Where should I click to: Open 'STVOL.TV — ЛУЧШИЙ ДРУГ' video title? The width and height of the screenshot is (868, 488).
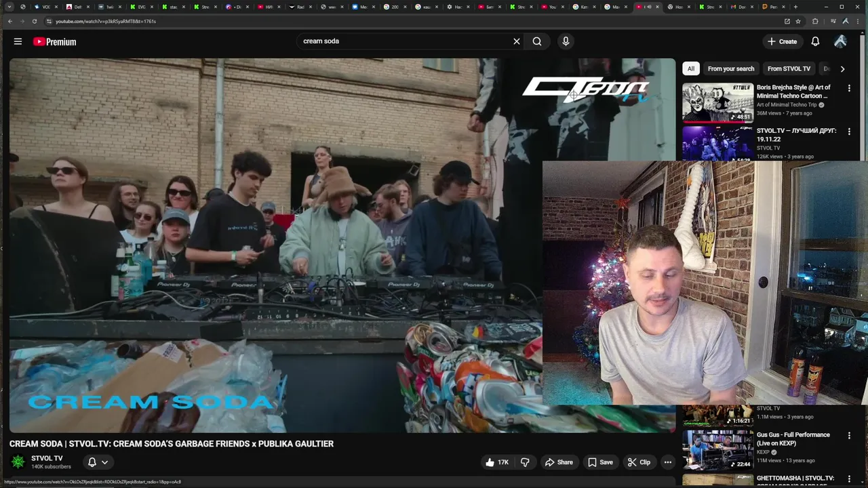(796, 134)
